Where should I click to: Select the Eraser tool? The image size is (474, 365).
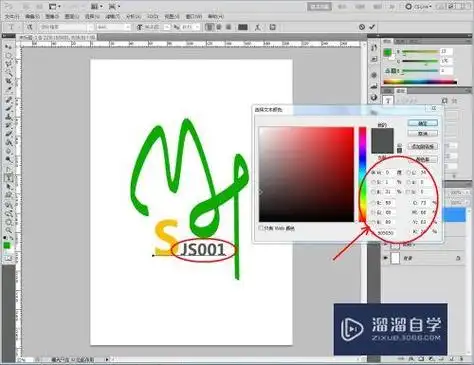8,134
